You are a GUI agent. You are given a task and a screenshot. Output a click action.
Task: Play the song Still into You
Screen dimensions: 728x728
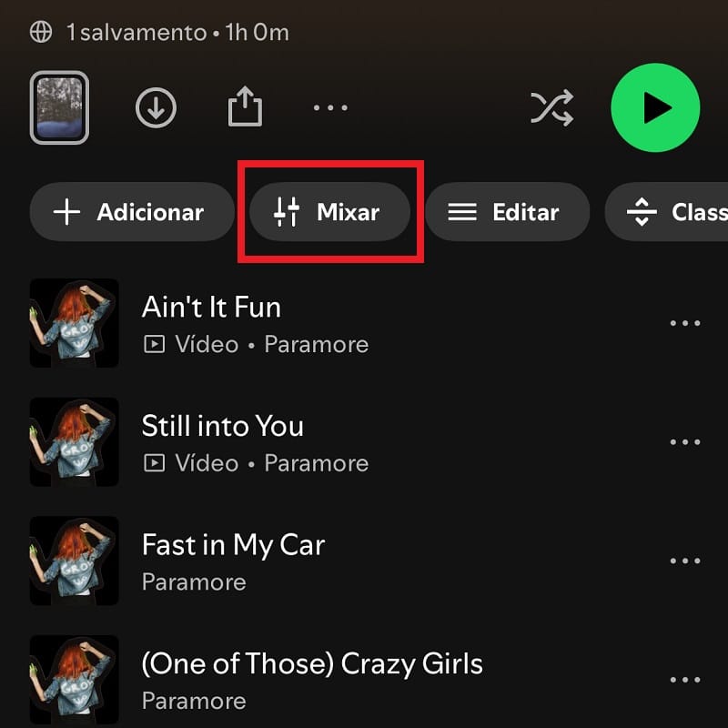point(222,426)
